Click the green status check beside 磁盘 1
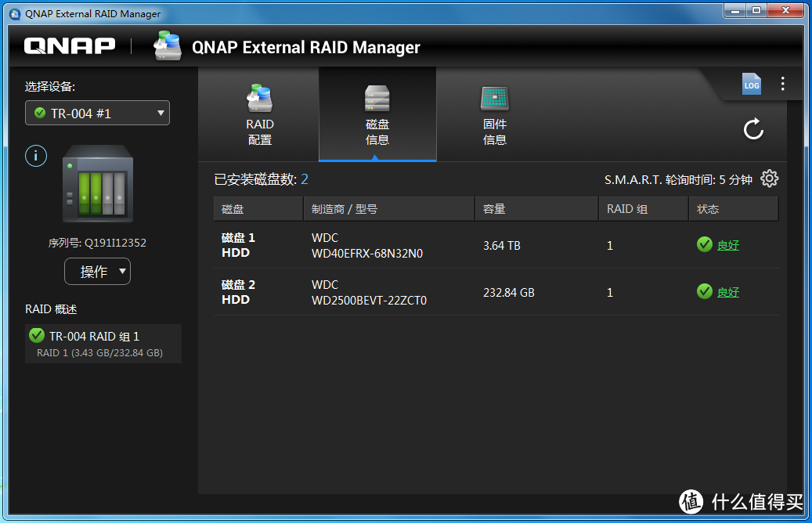The height and width of the screenshot is (523, 812). tap(704, 244)
